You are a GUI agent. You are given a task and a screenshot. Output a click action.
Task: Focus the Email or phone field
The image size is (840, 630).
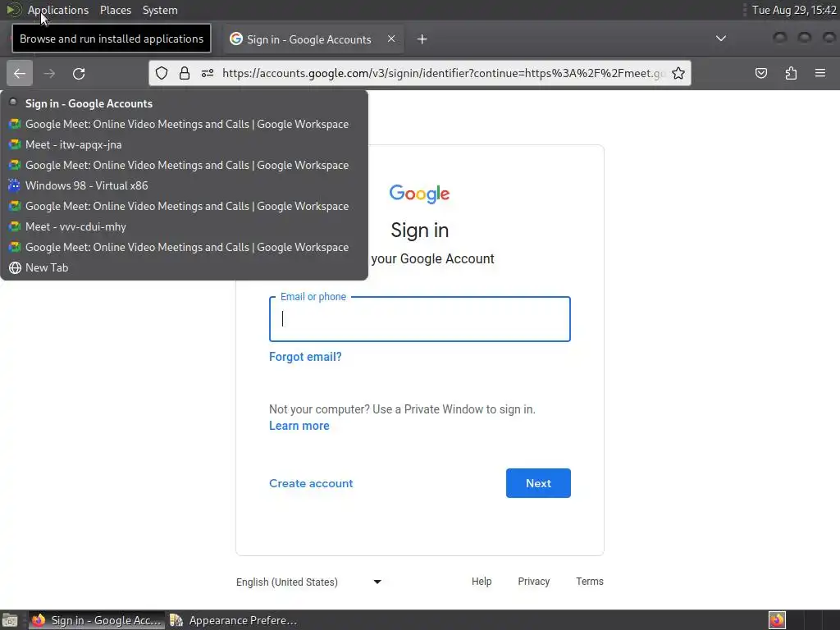click(420, 319)
